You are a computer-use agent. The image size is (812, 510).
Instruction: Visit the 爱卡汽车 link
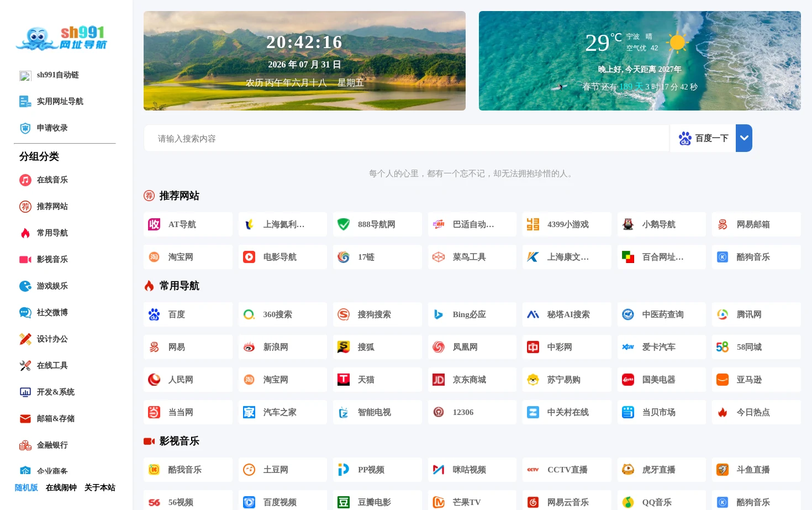[x=662, y=347]
